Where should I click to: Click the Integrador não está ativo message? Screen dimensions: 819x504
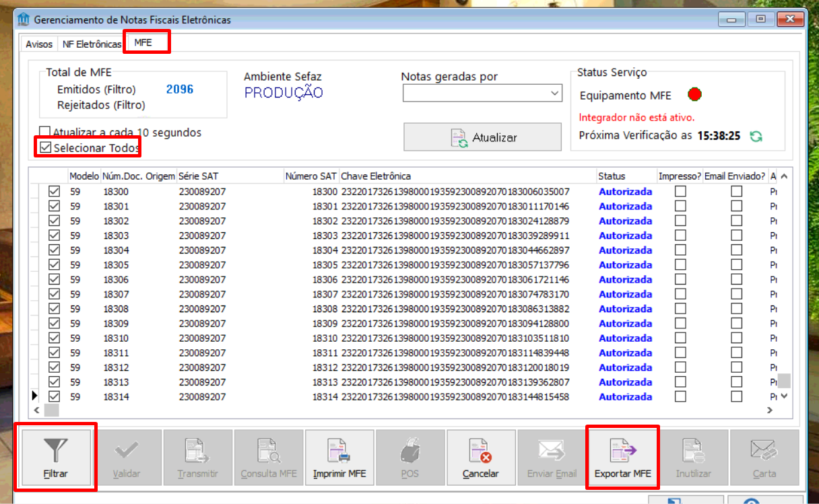(x=637, y=118)
